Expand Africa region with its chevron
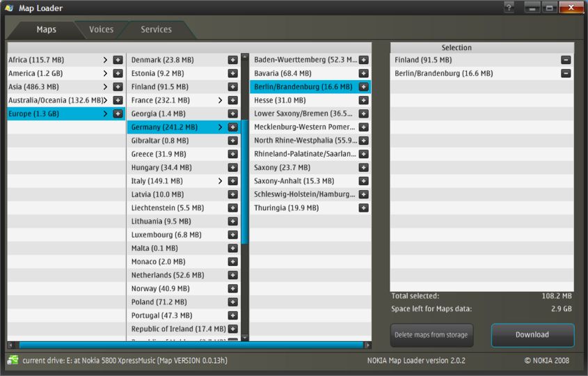 point(105,60)
